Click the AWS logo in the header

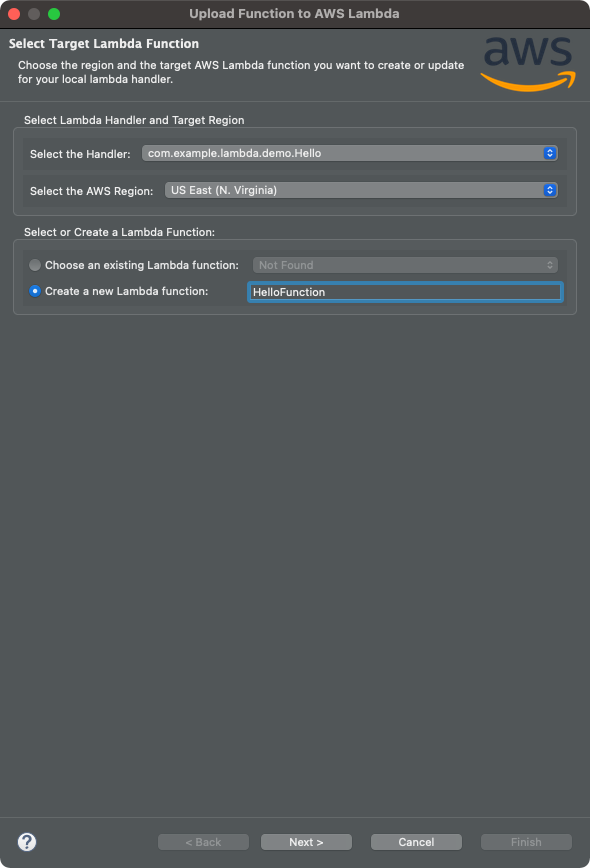click(x=528, y=64)
